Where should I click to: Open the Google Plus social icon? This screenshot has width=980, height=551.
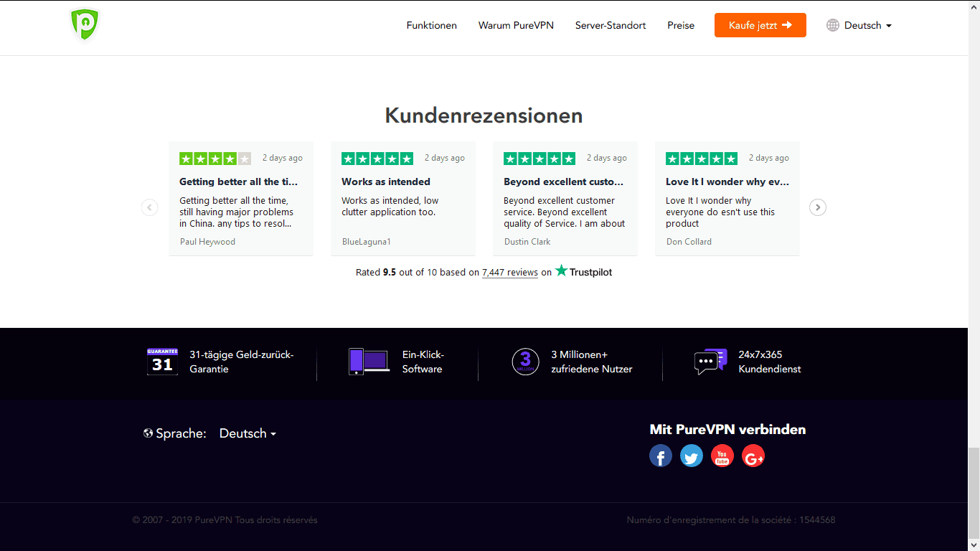click(x=753, y=456)
